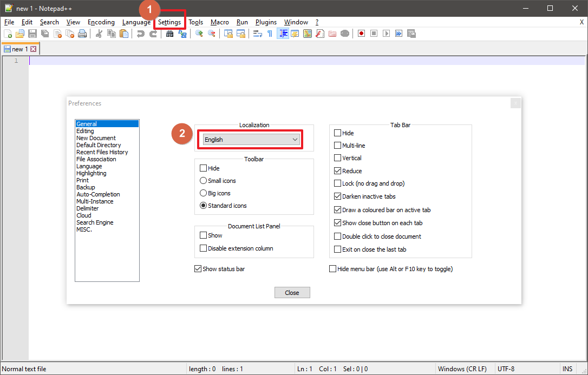Toggle Darken inactive tabs checkbox
The height and width of the screenshot is (375, 588).
[x=337, y=196]
